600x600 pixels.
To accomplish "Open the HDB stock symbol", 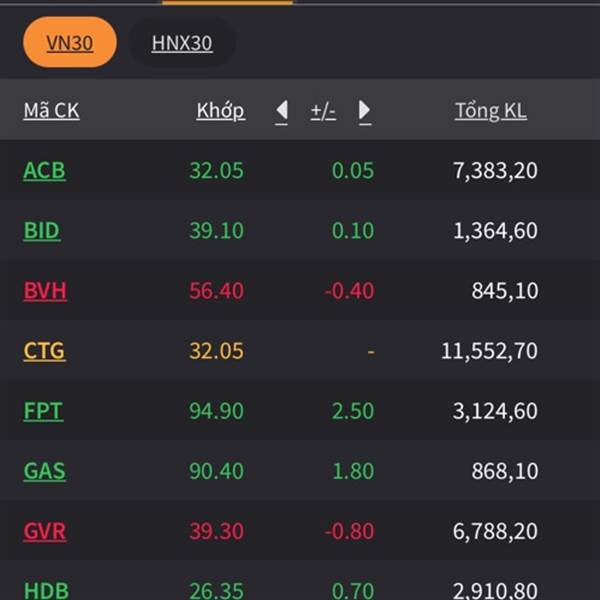I will (46, 590).
